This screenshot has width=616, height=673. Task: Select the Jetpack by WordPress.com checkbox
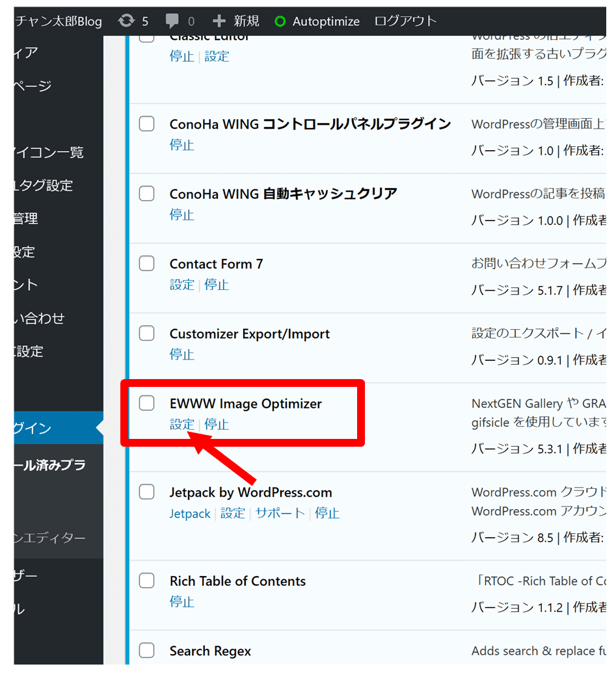pyautogui.click(x=147, y=492)
